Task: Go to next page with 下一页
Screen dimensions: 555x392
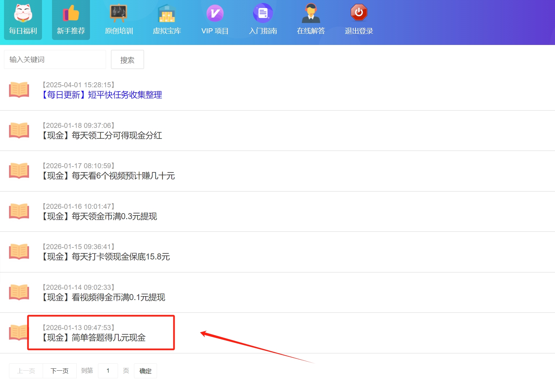Action: click(x=60, y=371)
